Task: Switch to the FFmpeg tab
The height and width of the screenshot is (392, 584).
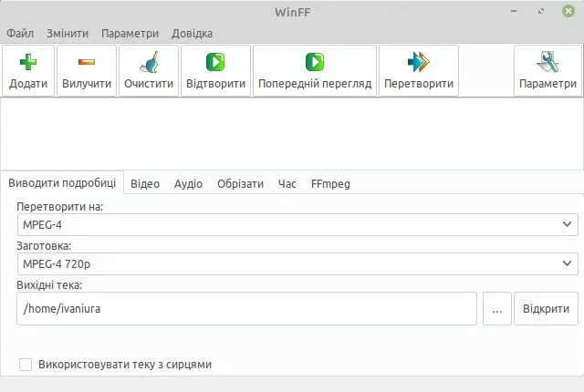Action: (330, 184)
